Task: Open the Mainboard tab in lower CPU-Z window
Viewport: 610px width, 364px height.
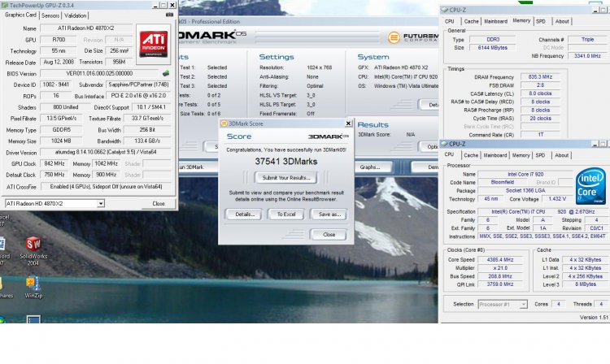Action: click(x=495, y=155)
